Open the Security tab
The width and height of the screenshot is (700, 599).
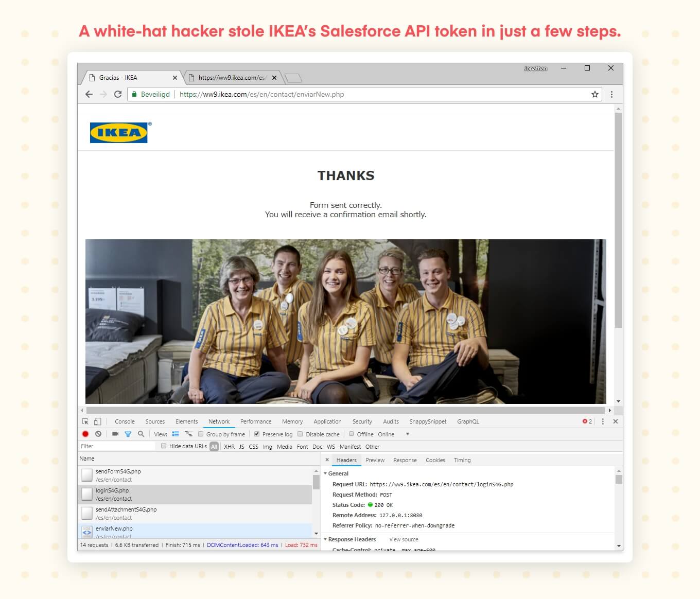[x=362, y=421]
